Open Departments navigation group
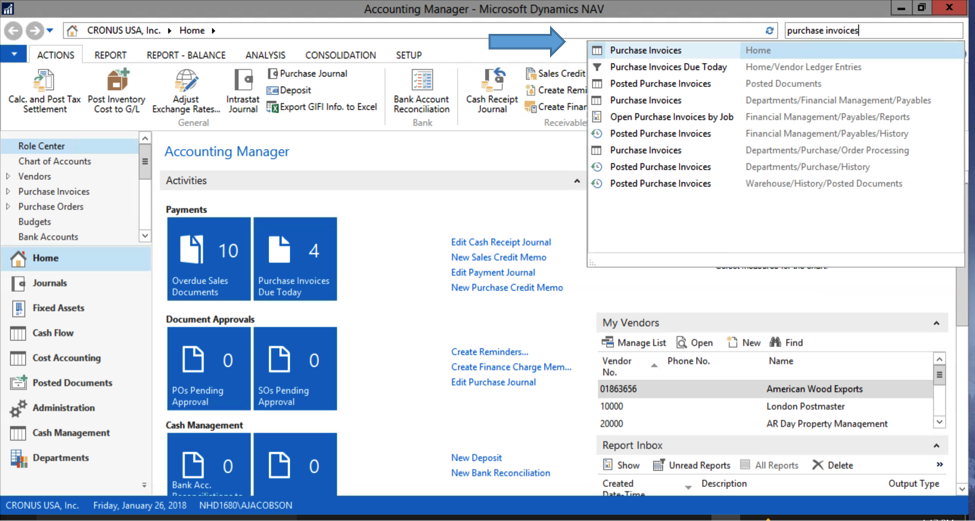Screen dimensions: 975x521 pos(75,458)
